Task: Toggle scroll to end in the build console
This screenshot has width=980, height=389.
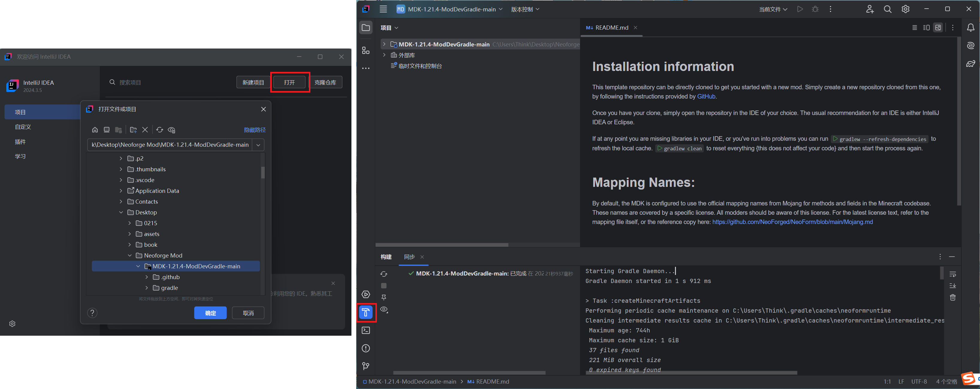Action: 953,286
